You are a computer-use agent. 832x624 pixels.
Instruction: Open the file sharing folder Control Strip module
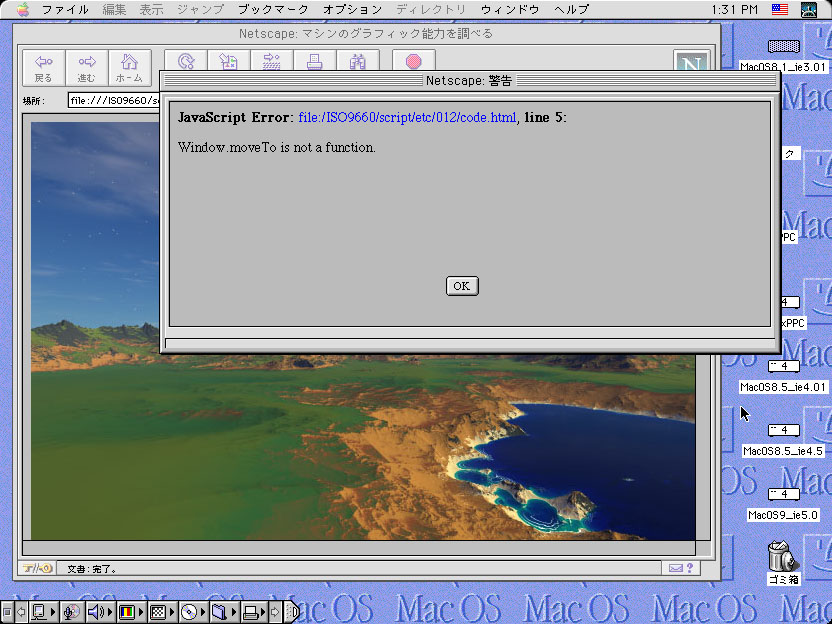tap(224, 612)
